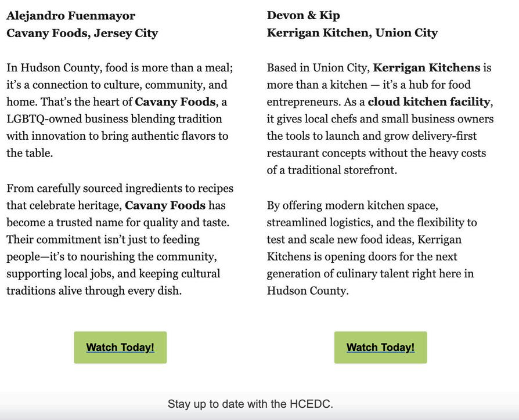Click bold Cavany Foods after "celebrate heritage"
The image size is (519, 420).
[x=165, y=205]
